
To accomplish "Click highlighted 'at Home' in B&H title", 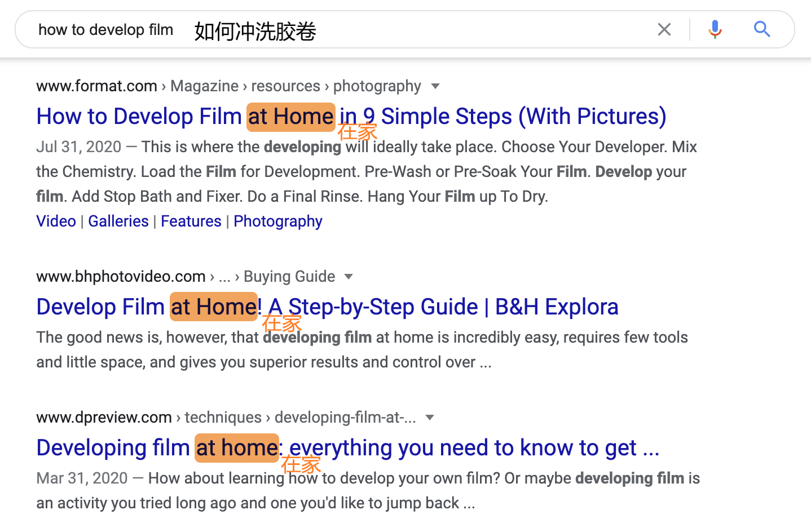I will pos(214,307).
